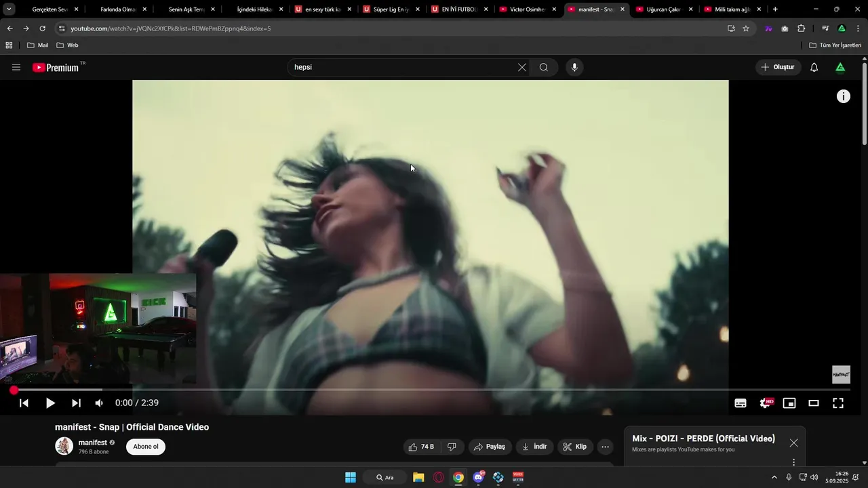Screen dimensions: 868x488
Task: Run search with the magnifier button
Action: pos(544,67)
